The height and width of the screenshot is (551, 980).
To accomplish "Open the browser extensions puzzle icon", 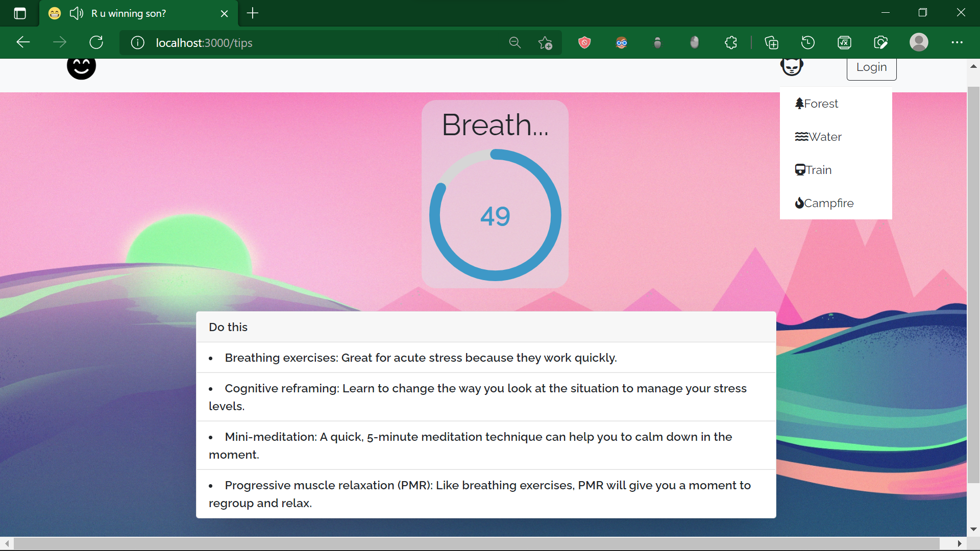I will click(731, 42).
